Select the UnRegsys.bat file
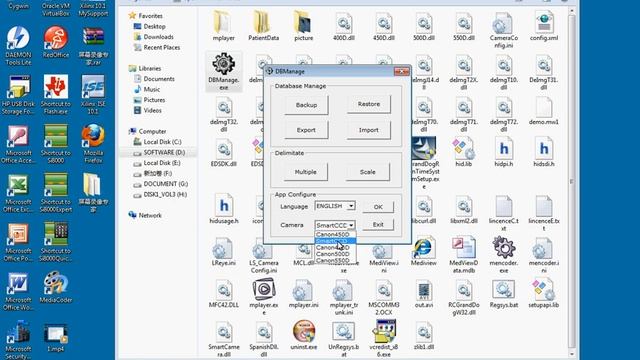640x360 pixels. [344, 339]
